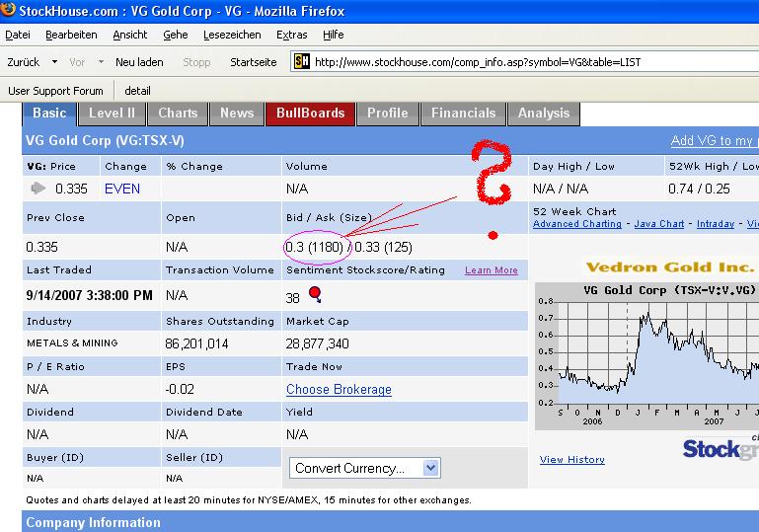Click View History link below chart
This screenshot has height=532, width=759.
[x=571, y=460]
